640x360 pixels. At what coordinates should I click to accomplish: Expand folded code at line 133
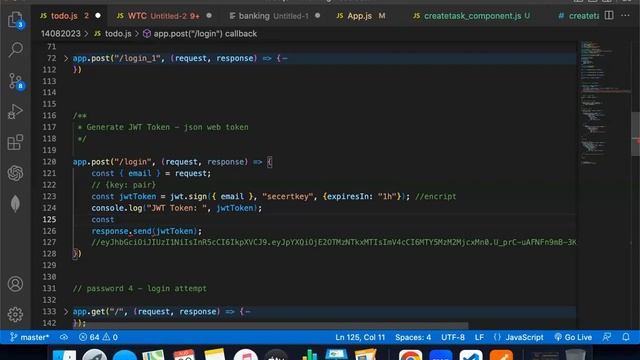point(66,312)
